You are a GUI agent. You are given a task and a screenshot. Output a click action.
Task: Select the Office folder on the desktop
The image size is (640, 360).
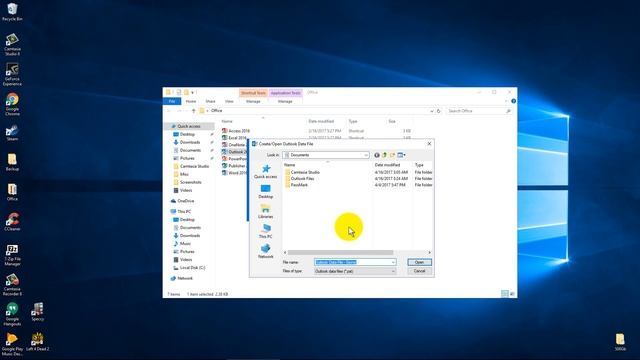tap(12, 192)
